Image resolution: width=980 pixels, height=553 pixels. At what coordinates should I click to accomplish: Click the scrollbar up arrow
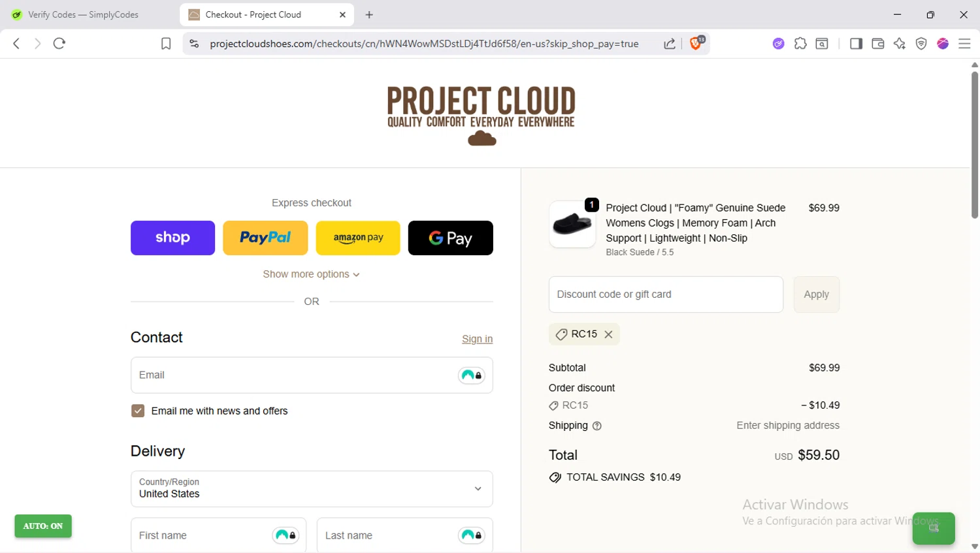click(x=975, y=65)
